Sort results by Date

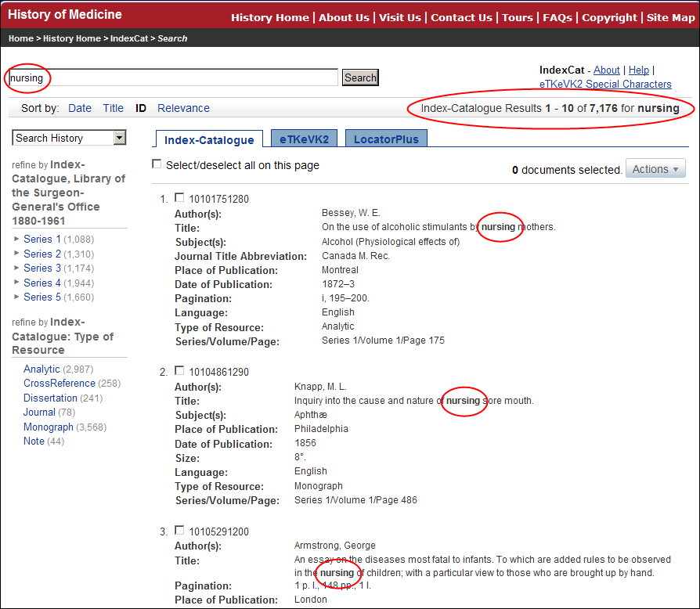point(79,109)
